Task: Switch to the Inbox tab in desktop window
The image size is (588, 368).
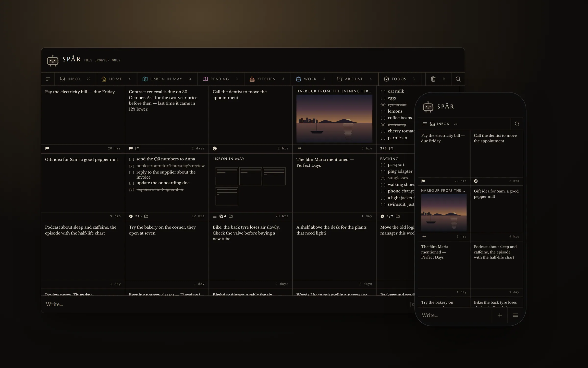Action: coord(75,79)
